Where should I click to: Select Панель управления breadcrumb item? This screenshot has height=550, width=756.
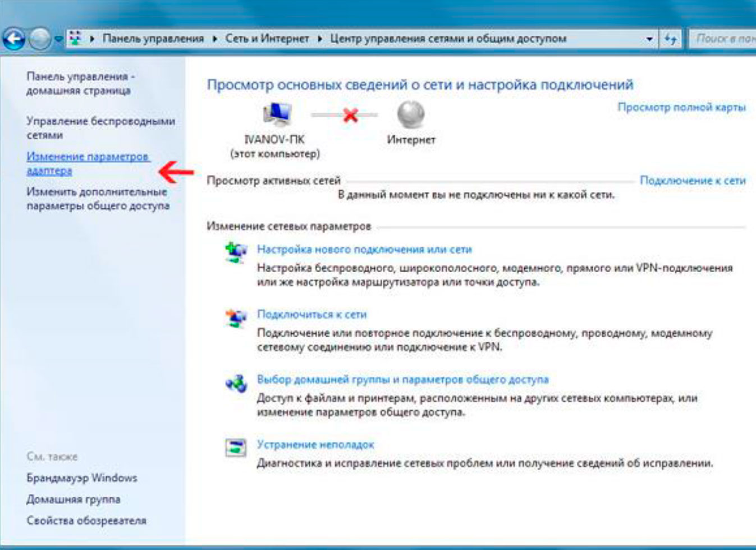[153, 39]
